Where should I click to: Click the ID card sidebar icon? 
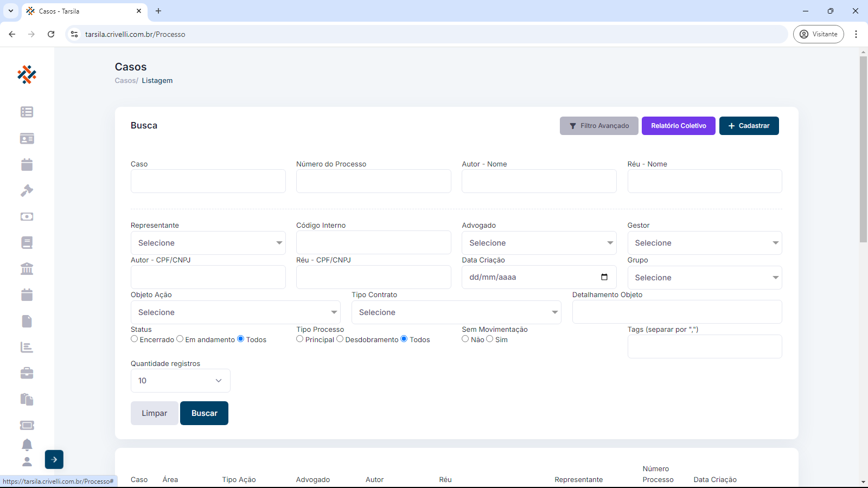pos(27,139)
